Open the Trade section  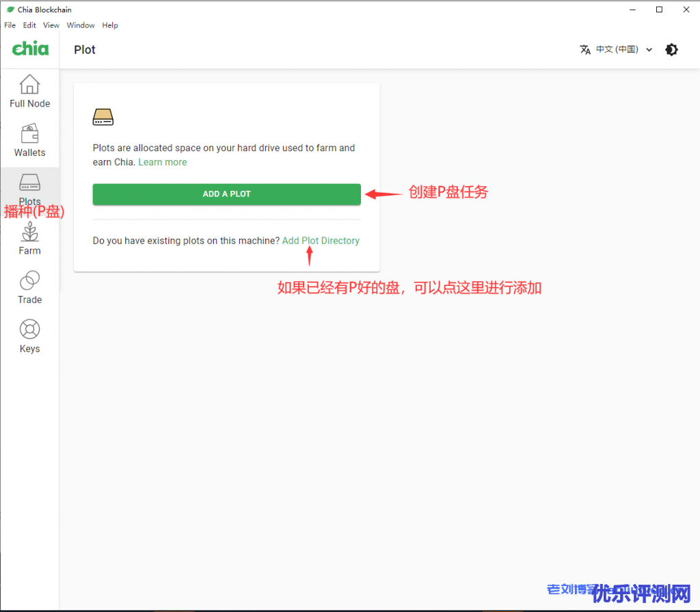pos(30,288)
